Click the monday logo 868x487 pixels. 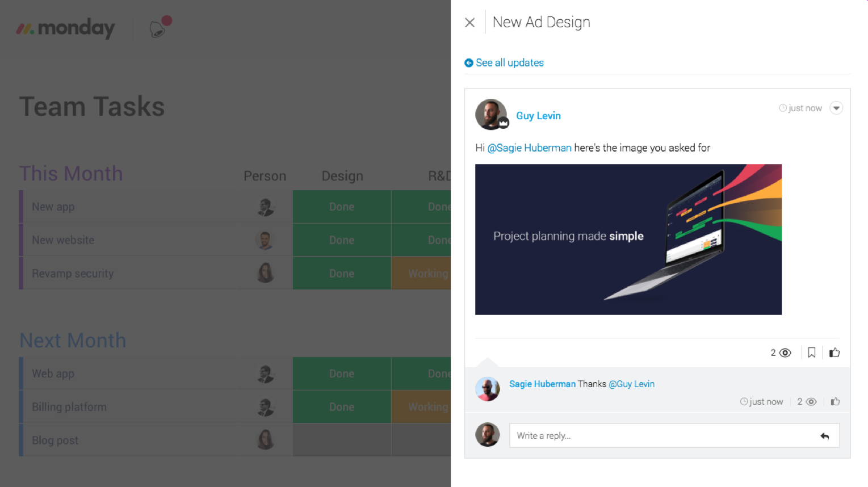[x=65, y=28]
